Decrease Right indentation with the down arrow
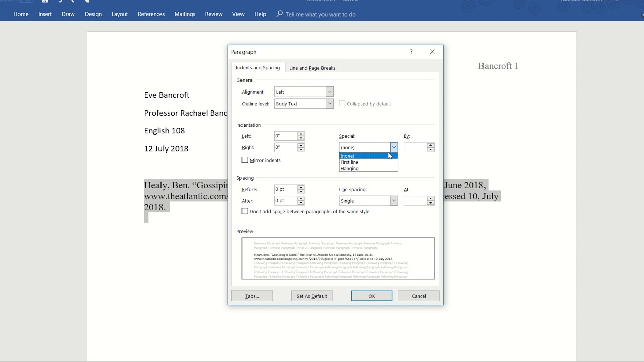644x362 pixels. click(x=301, y=150)
